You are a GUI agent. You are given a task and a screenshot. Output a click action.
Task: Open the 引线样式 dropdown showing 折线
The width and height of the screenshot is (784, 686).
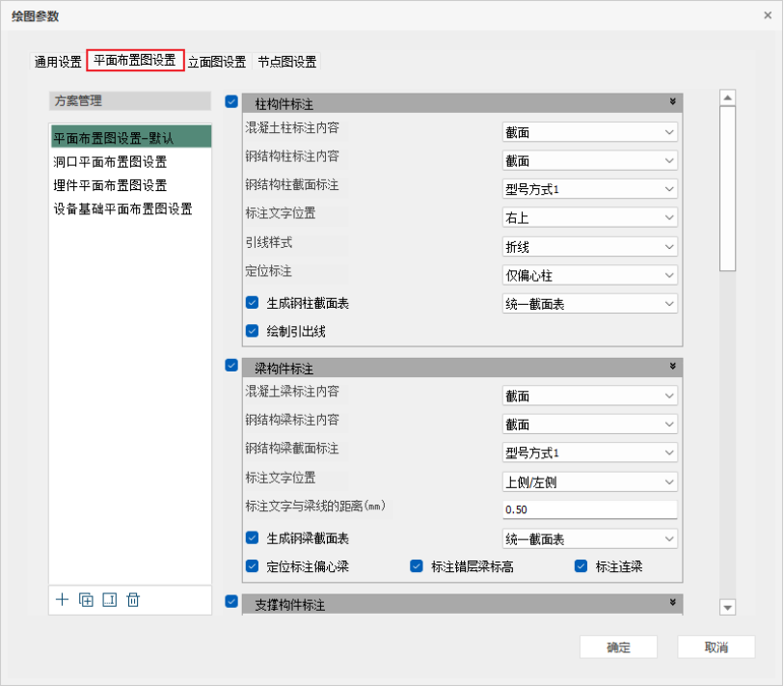(x=589, y=247)
